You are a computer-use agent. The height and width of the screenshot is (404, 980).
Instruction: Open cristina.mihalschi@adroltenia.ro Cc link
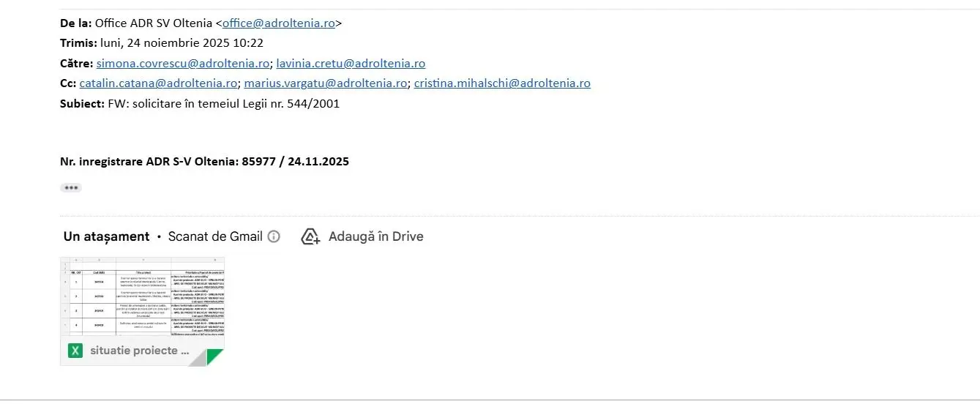pos(502,83)
